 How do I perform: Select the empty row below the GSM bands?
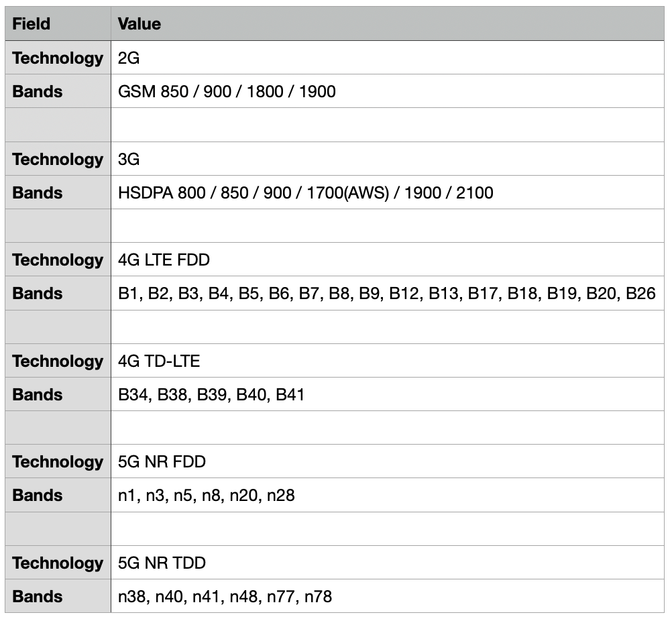(335, 125)
